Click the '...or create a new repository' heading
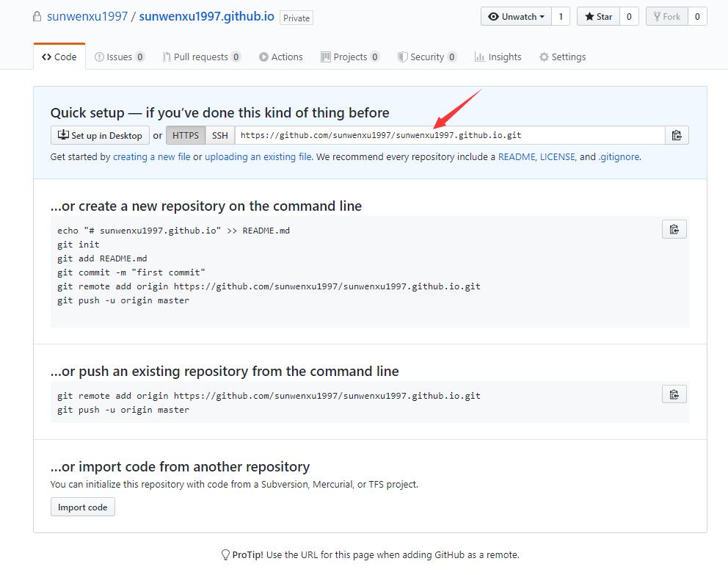This screenshot has width=728, height=575. click(x=206, y=206)
